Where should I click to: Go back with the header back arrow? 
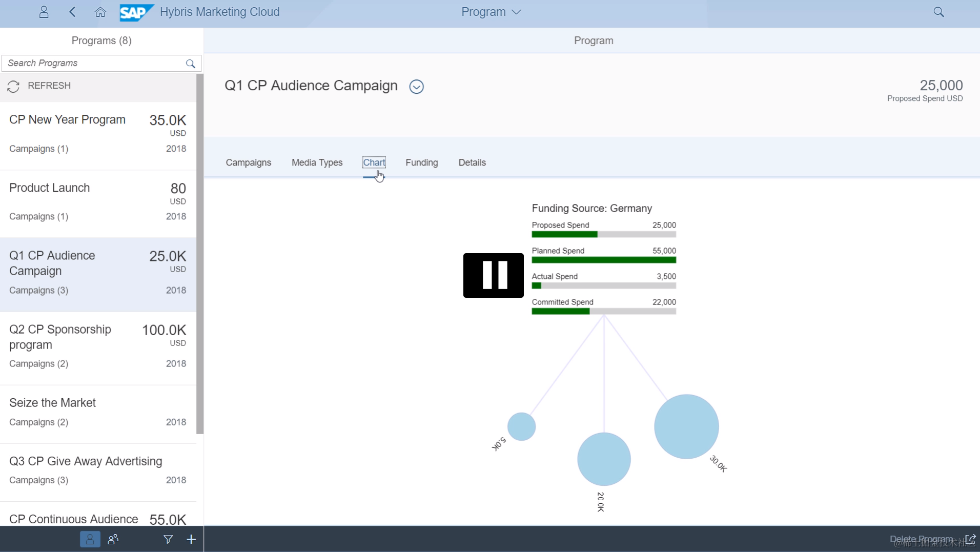[72, 12]
